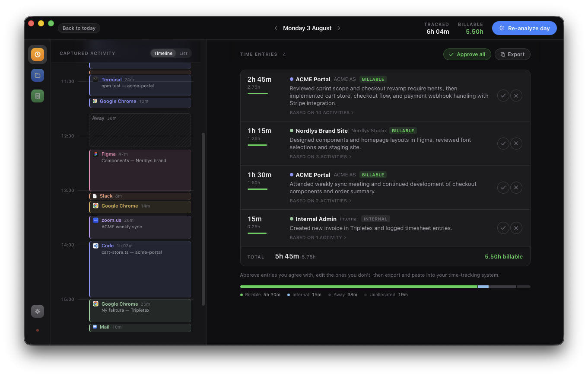Click Approve all button

coord(467,54)
